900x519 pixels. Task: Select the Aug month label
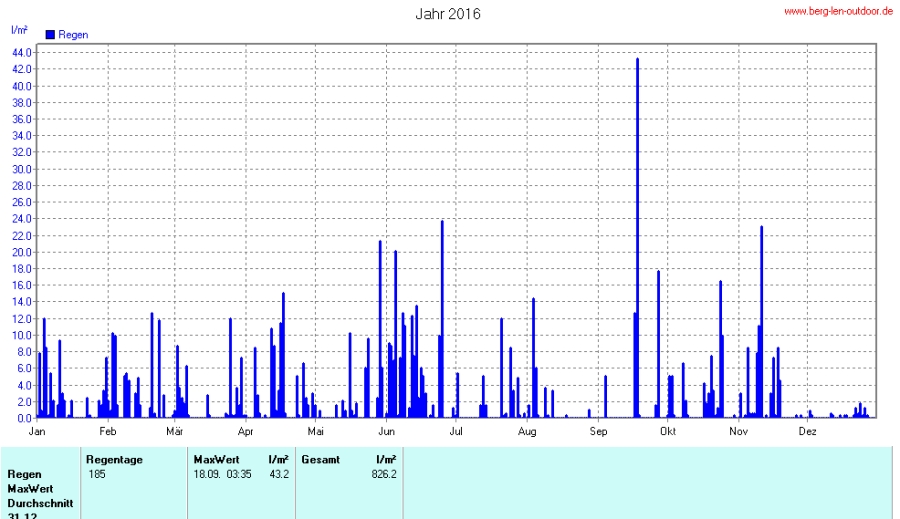coord(527,432)
